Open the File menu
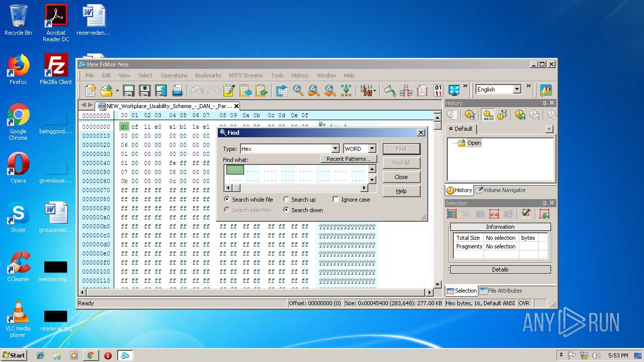This screenshot has height=362, width=644. coord(90,75)
